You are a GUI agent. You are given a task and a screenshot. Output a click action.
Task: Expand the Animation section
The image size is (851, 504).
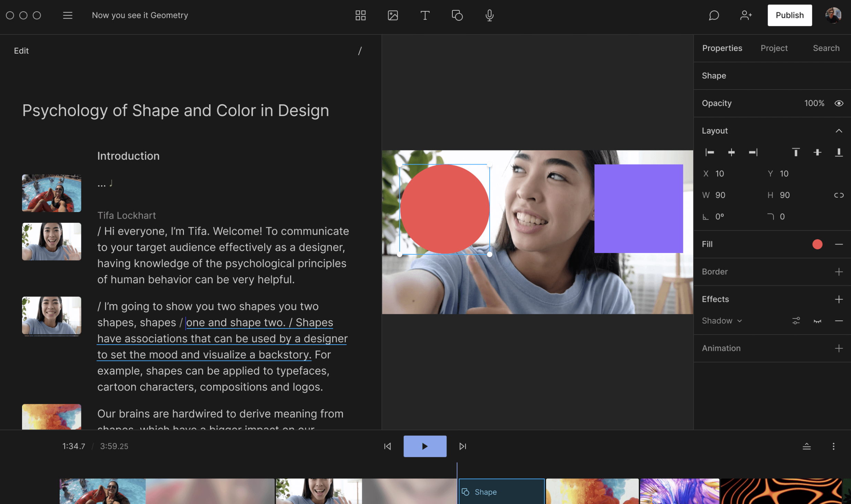[838, 348]
